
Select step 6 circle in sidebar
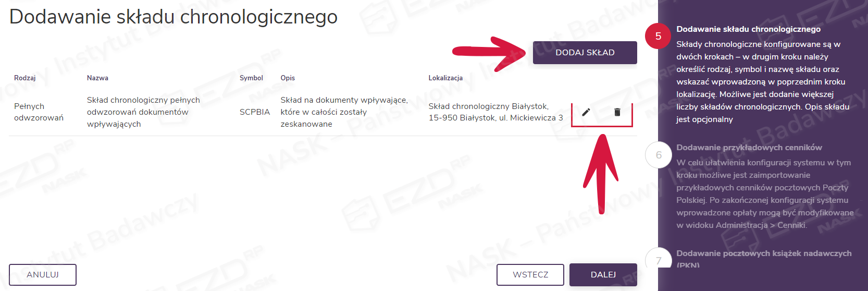point(659,155)
